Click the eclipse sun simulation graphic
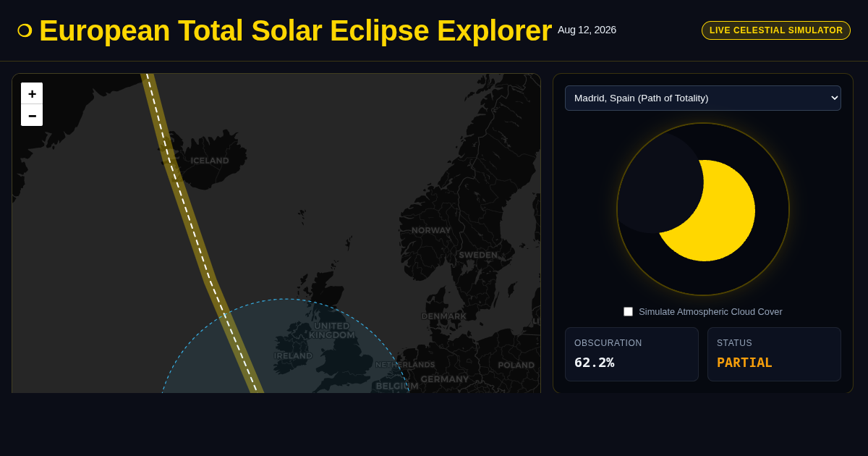868x456 pixels. tap(703, 209)
